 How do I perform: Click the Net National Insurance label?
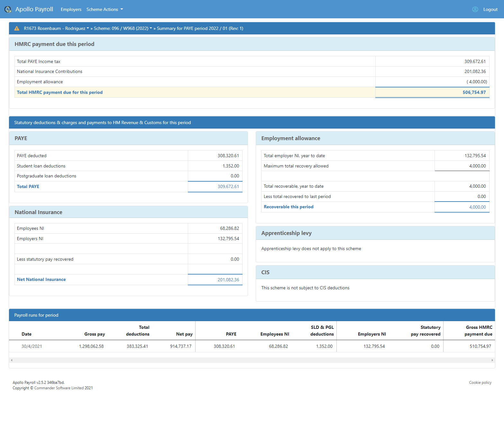[x=41, y=279]
